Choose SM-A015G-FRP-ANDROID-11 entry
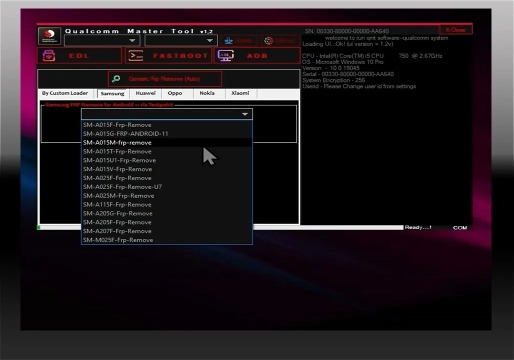 [167, 134]
